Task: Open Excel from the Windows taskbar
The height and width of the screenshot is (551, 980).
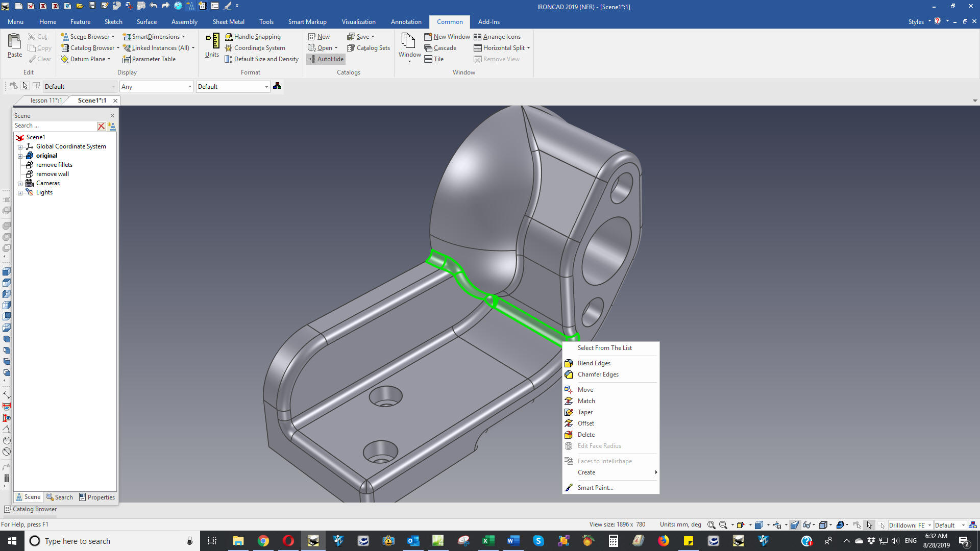Action: (x=488, y=541)
